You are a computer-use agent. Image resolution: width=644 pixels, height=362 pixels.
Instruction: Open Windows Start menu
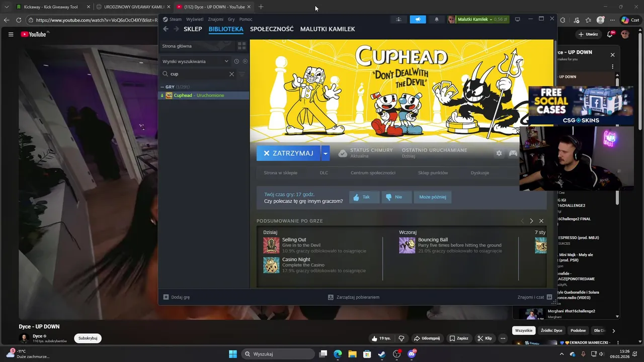[x=233, y=354]
